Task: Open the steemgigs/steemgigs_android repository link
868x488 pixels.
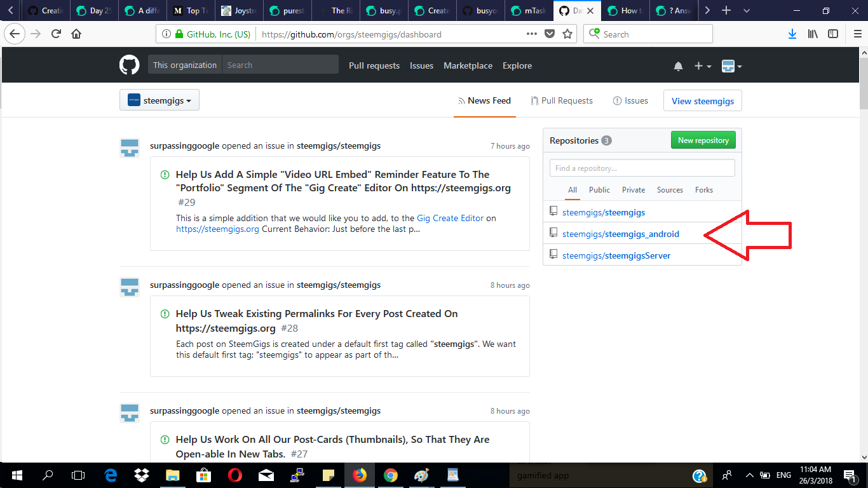Action: click(621, 234)
